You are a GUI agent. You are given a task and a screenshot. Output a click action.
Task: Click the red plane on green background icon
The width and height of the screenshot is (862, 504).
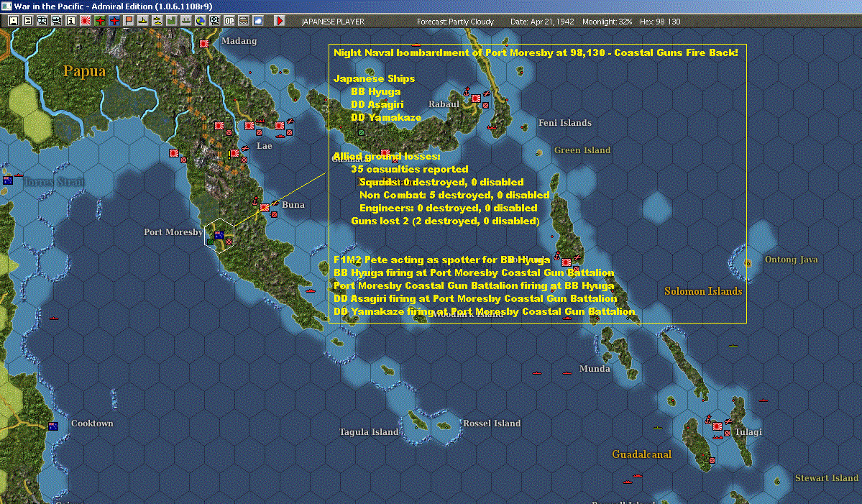[x=99, y=21]
